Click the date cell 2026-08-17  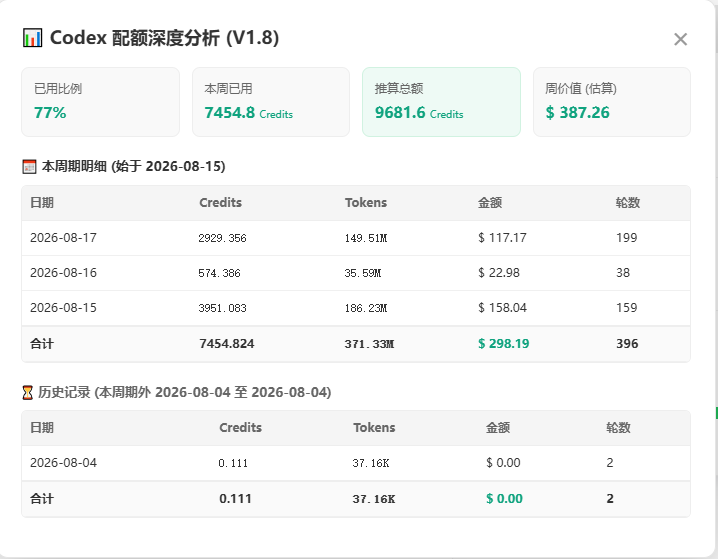pyautogui.click(x=63, y=238)
